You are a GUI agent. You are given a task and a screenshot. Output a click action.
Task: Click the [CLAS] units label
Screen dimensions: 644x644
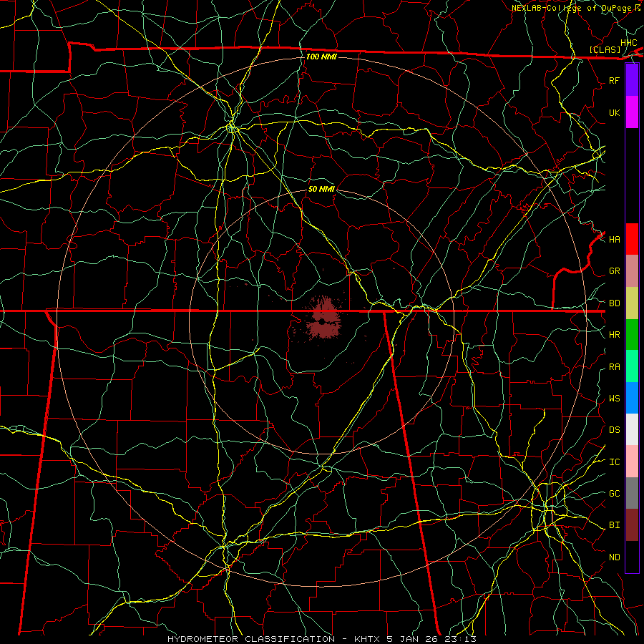click(605, 50)
